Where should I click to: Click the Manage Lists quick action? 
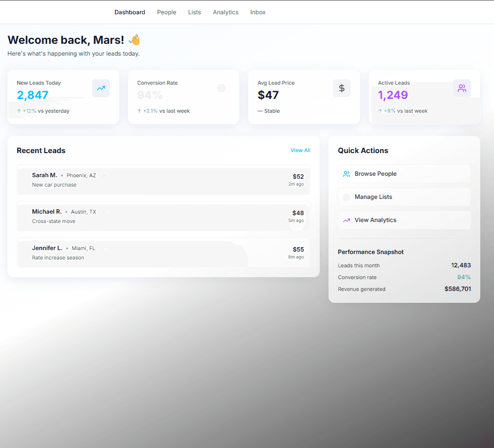[x=404, y=197]
